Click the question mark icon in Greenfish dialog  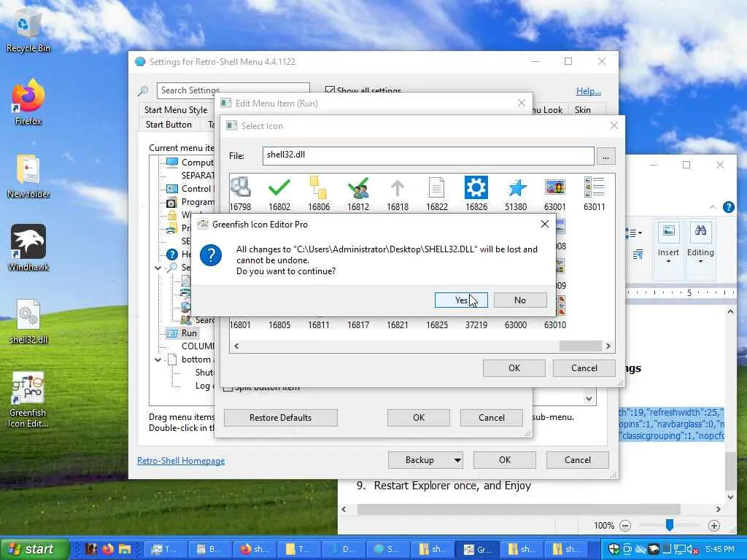pyautogui.click(x=211, y=256)
